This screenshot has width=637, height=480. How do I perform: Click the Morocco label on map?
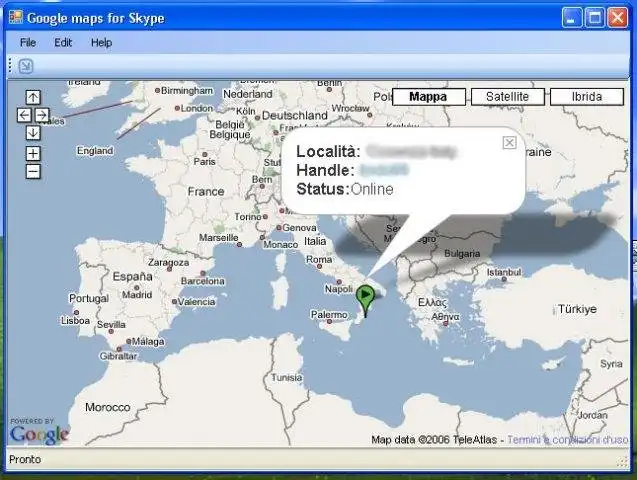pos(108,407)
